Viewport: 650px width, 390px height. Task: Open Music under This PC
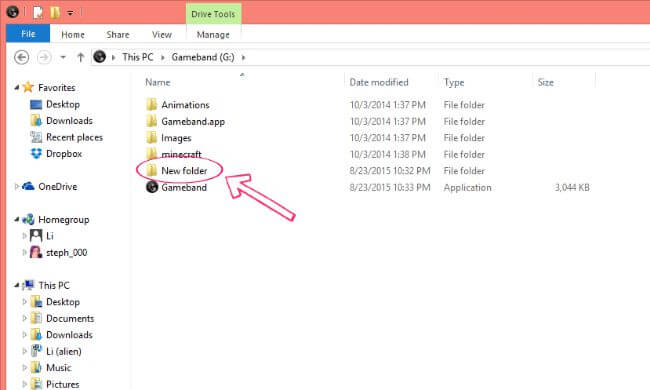[x=58, y=368]
